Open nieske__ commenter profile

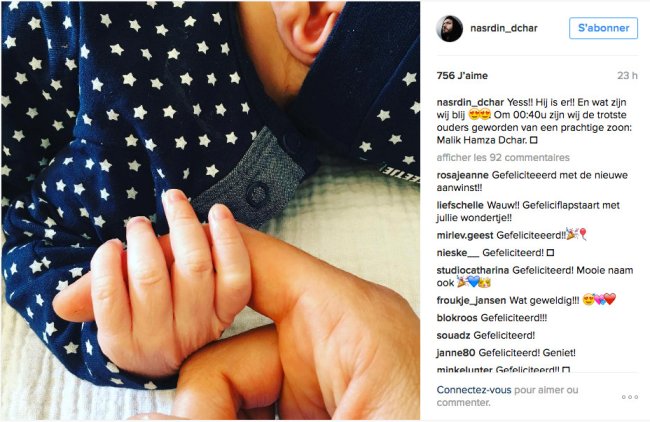click(x=458, y=252)
